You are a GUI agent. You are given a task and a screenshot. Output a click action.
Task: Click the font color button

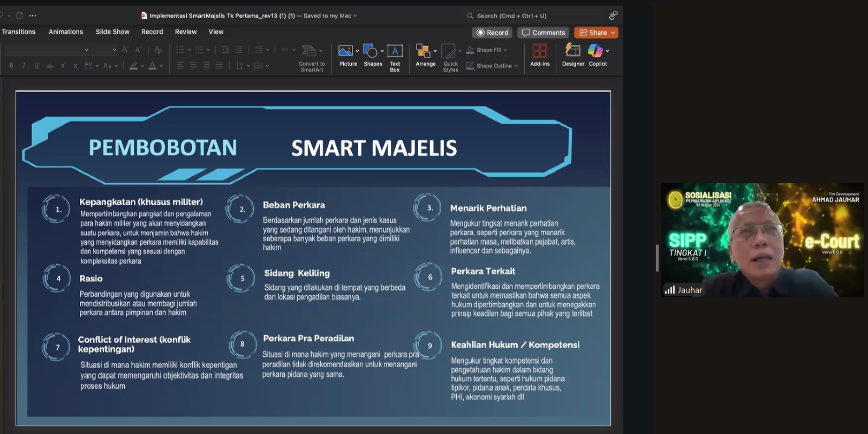click(153, 65)
